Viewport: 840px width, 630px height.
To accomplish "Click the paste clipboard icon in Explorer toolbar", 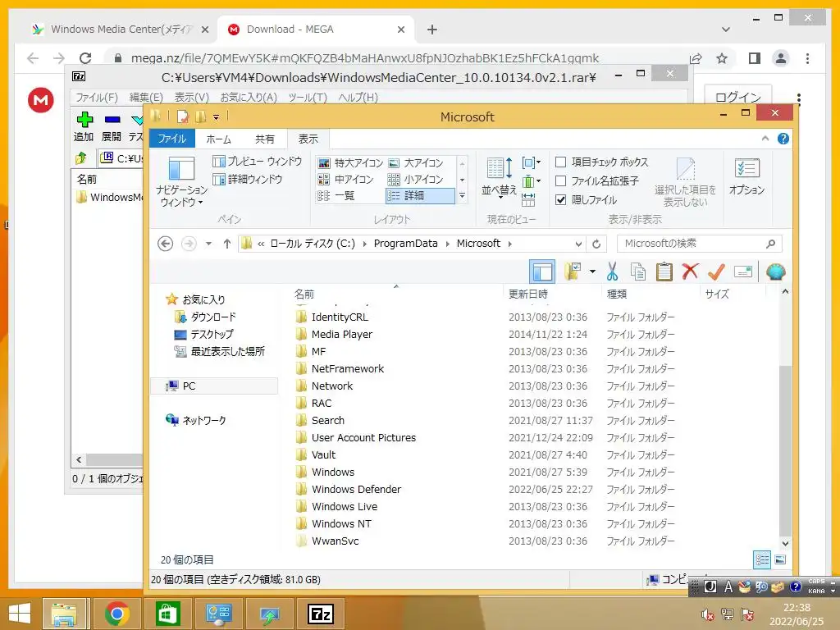I will tap(664, 272).
